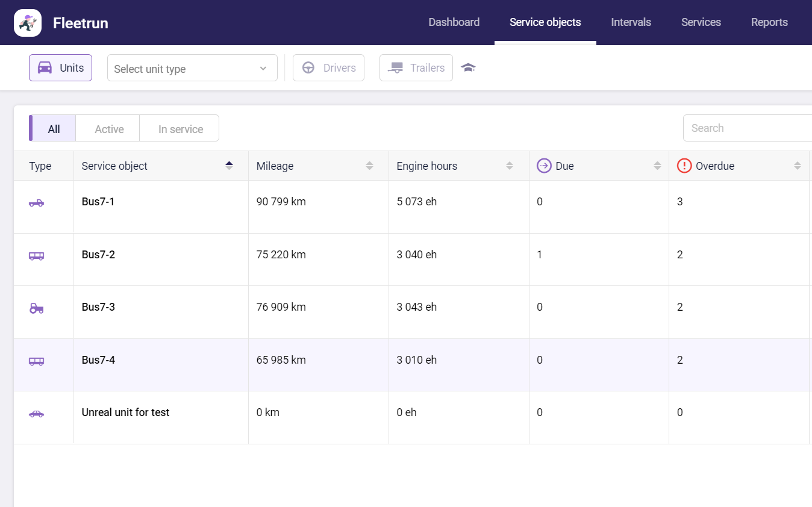Switch filter to Active units
The width and height of the screenshot is (812, 507).
pyautogui.click(x=109, y=129)
